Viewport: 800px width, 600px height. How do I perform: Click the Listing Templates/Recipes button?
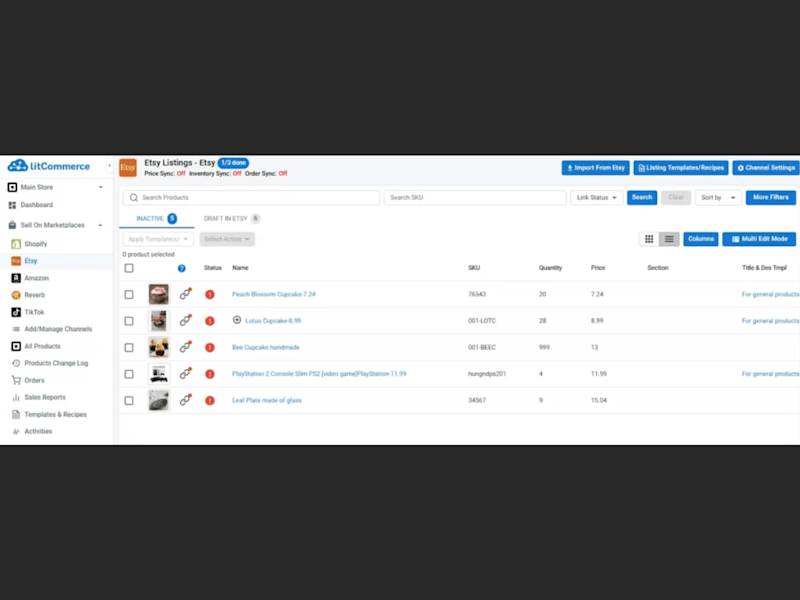coord(681,168)
